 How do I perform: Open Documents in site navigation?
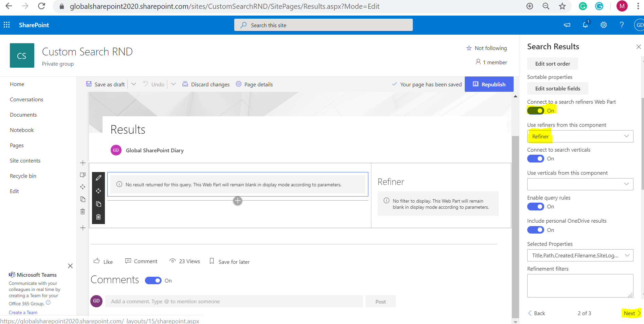(23, 115)
